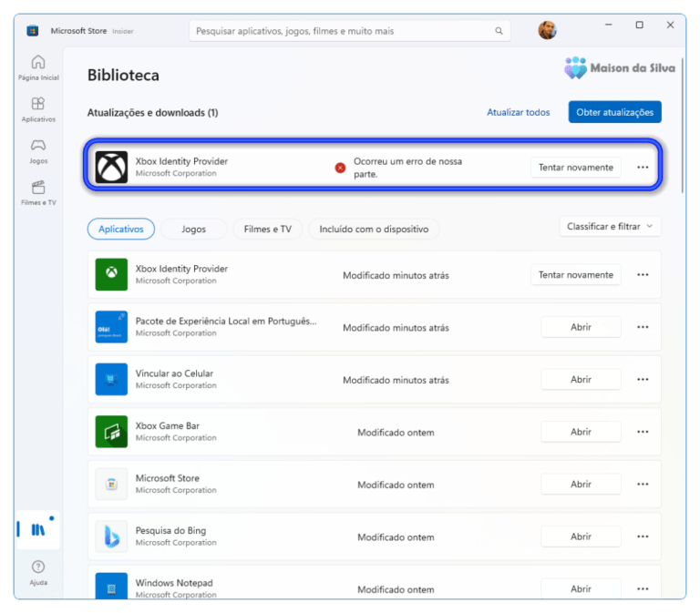Switch to the Jogos filter tab

pyautogui.click(x=194, y=229)
